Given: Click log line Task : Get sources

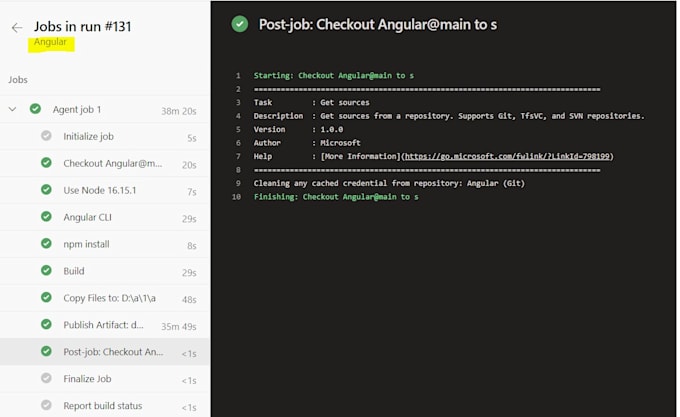Looking at the screenshot, I should click(311, 102).
